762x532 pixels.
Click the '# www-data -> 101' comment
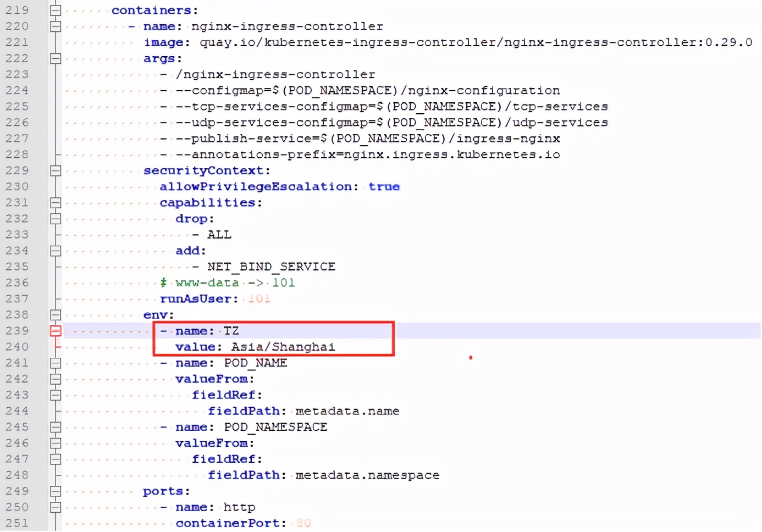click(x=227, y=282)
